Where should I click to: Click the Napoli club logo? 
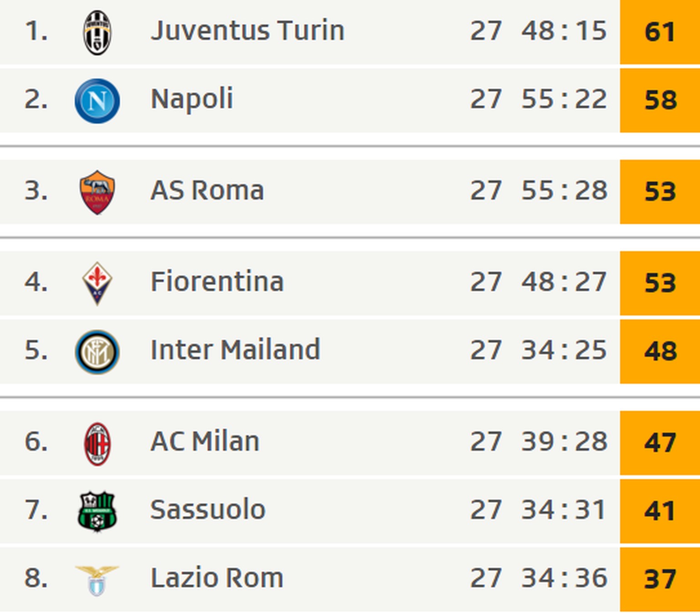tap(97, 101)
